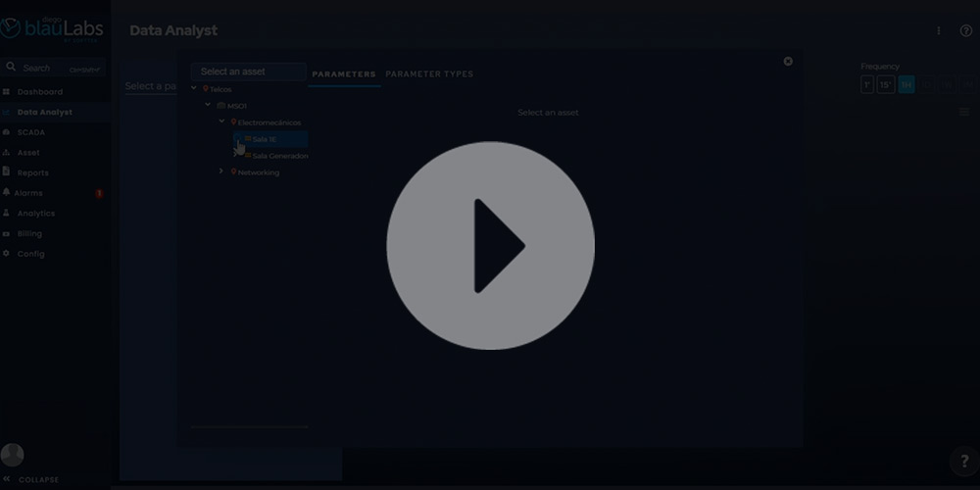The width and height of the screenshot is (980, 490).
Task: Click the help question mark icon at top right
Action: point(966,31)
